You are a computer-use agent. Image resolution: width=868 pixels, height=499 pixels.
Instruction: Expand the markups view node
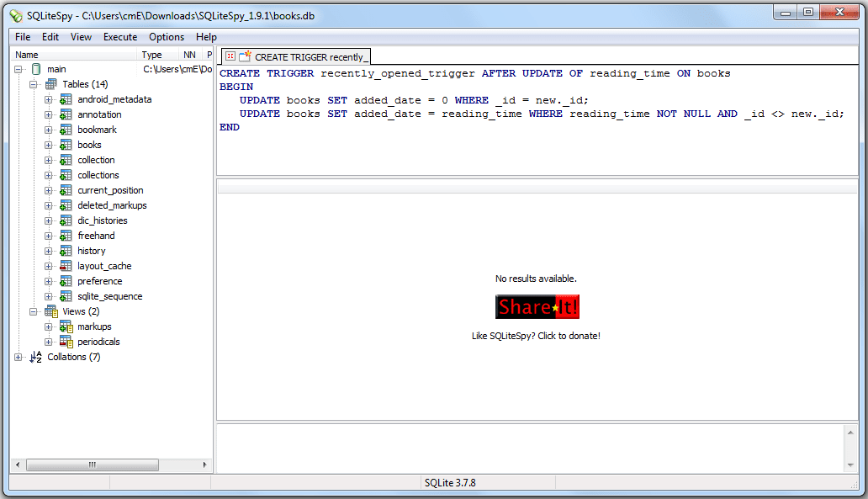[49, 326]
